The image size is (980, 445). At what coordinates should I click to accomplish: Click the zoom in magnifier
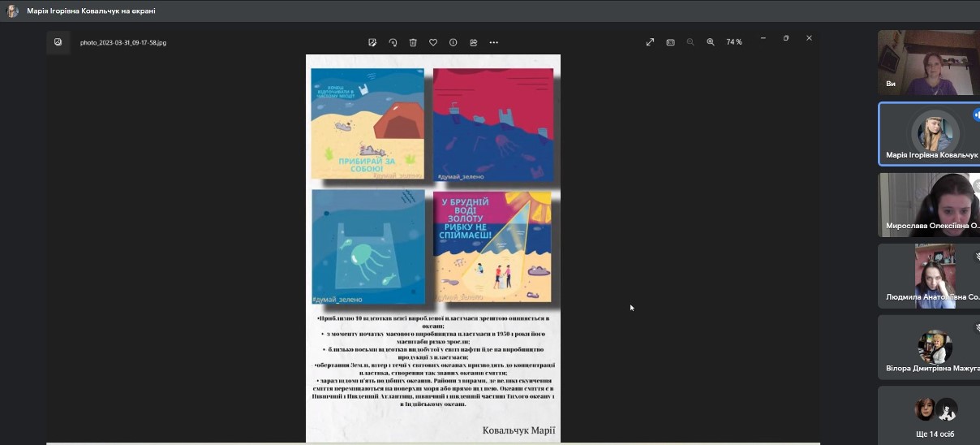[x=711, y=42]
